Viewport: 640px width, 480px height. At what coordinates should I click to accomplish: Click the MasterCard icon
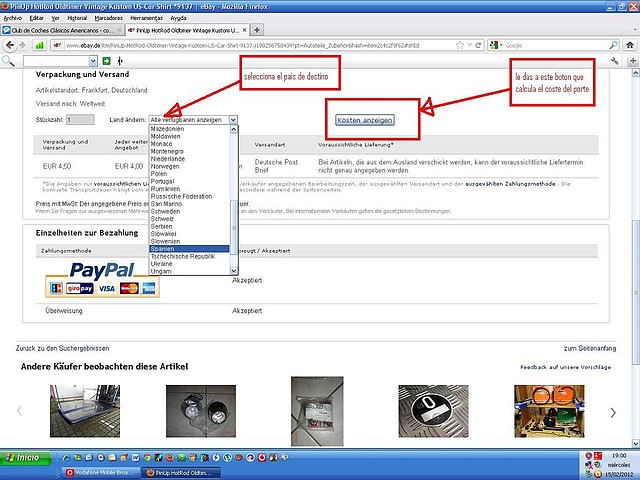(129, 289)
